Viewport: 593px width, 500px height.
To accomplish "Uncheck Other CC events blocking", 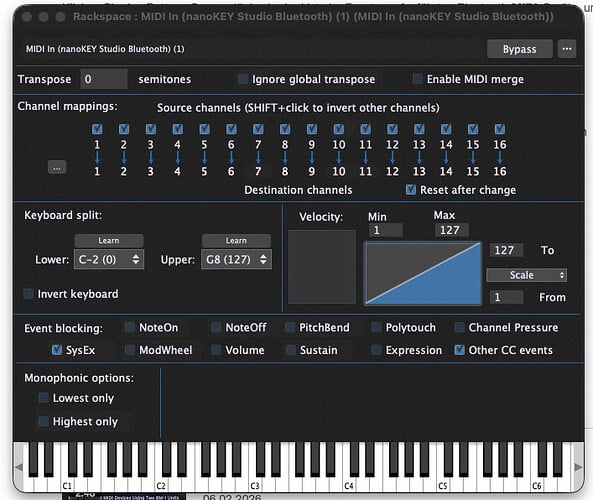I will click(x=459, y=350).
